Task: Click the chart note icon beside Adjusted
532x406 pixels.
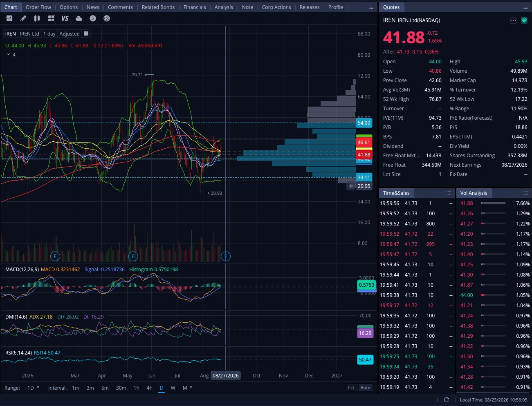Action: (x=86, y=33)
